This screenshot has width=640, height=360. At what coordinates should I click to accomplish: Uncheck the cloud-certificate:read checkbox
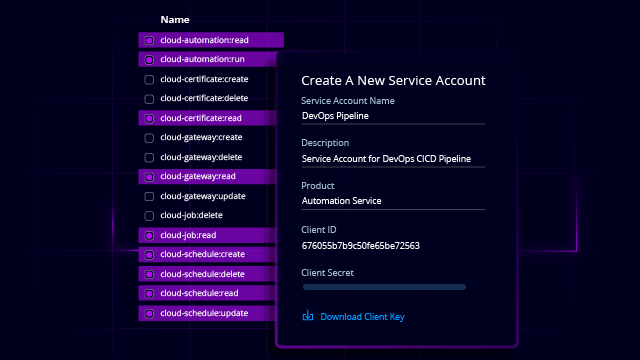click(x=149, y=118)
